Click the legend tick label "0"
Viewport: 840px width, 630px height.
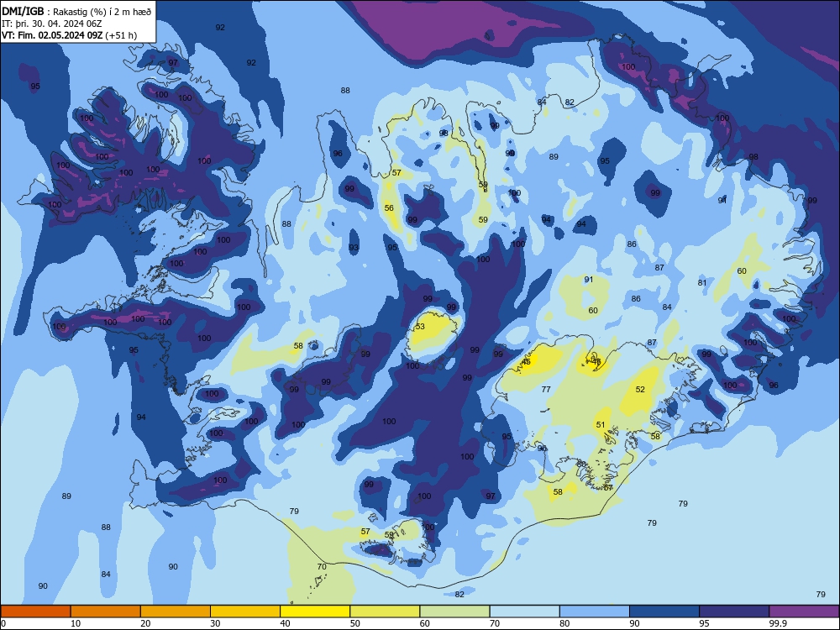tap(3, 623)
